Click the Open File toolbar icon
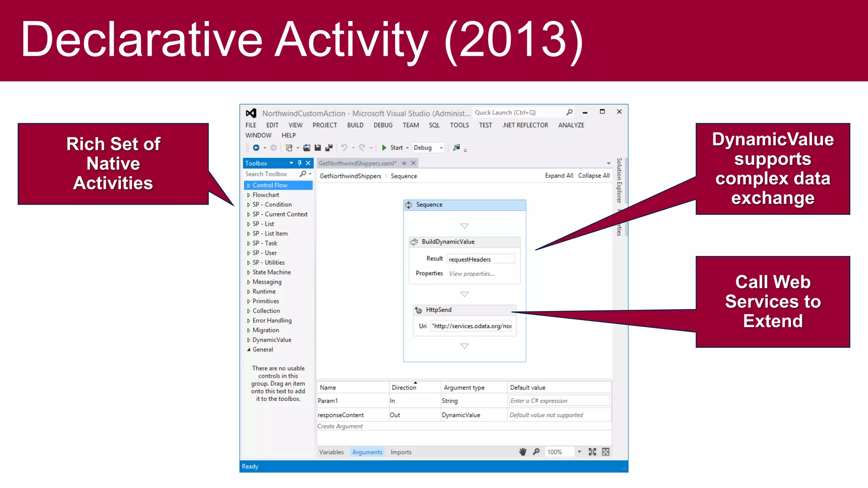This screenshot has height=488, width=868. [306, 147]
